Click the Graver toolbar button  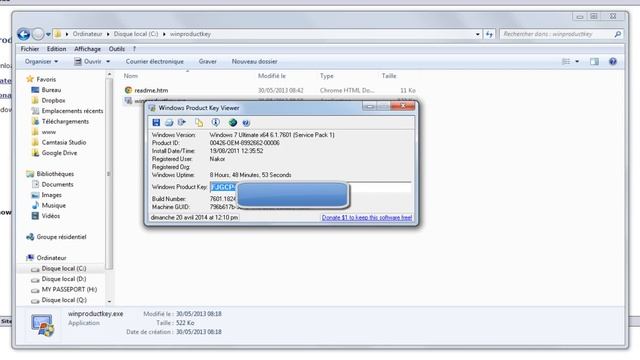207,62
